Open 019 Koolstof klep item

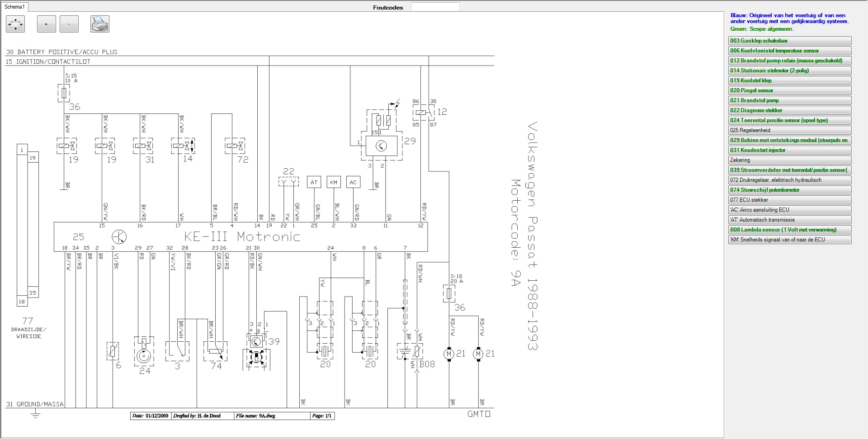tap(789, 80)
